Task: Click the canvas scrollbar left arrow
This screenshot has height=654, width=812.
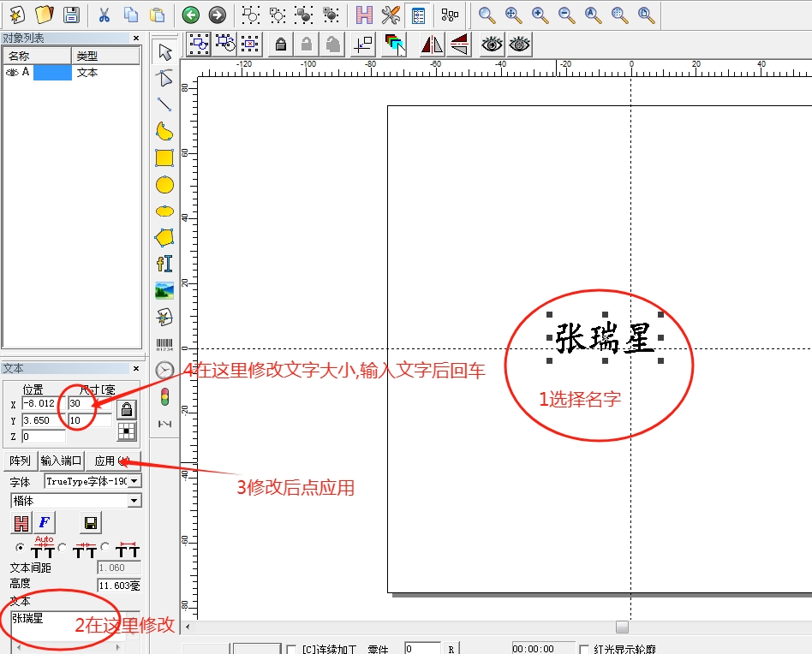Action: click(x=188, y=627)
